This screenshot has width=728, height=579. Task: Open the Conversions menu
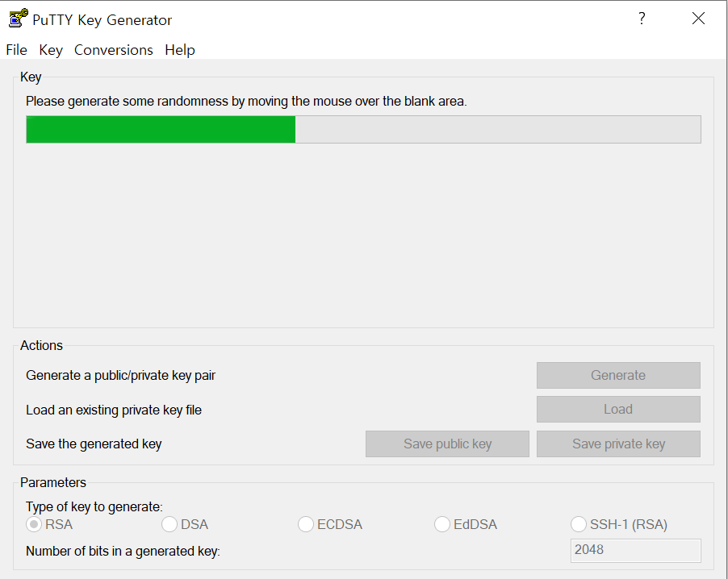tap(114, 50)
